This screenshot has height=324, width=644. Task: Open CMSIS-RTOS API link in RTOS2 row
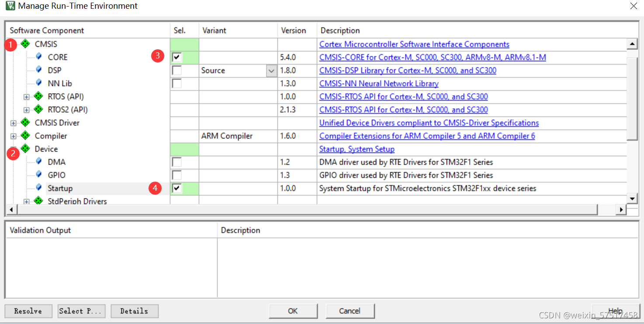coord(404,110)
